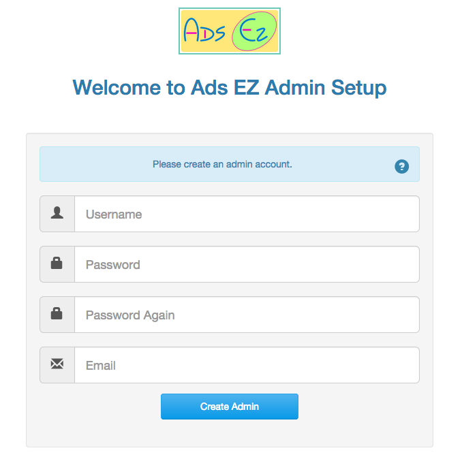Focus the Password Again input field
Image resolution: width=462 pixels, height=476 pixels.
click(x=247, y=315)
